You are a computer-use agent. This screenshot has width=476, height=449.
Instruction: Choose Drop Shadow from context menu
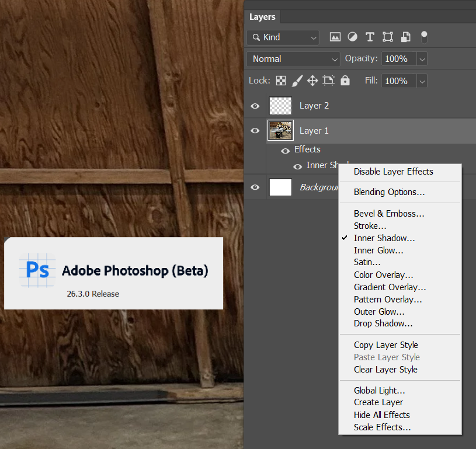pyautogui.click(x=383, y=323)
